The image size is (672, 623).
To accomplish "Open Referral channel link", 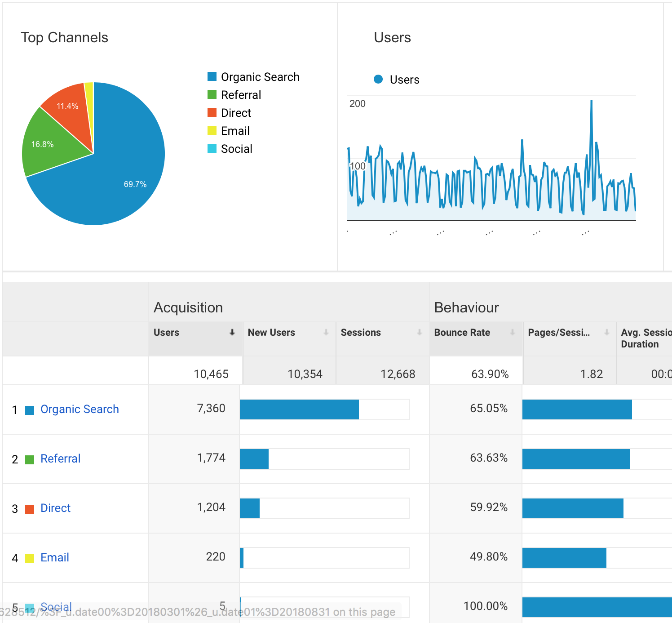I will pyautogui.click(x=60, y=458).
